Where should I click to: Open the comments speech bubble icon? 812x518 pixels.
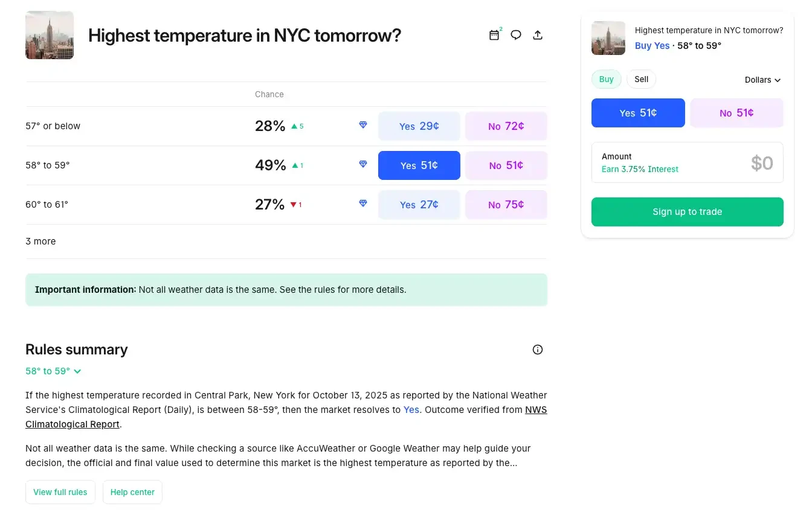click(516, 35)
